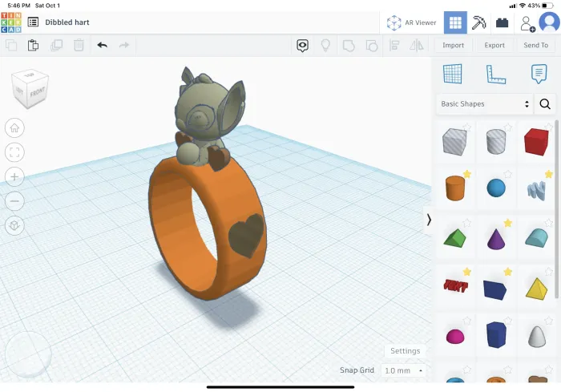This screenshot has width=561, height=392.
Task: Select the light-blue Scribble shape
Action: coord(536,190)
